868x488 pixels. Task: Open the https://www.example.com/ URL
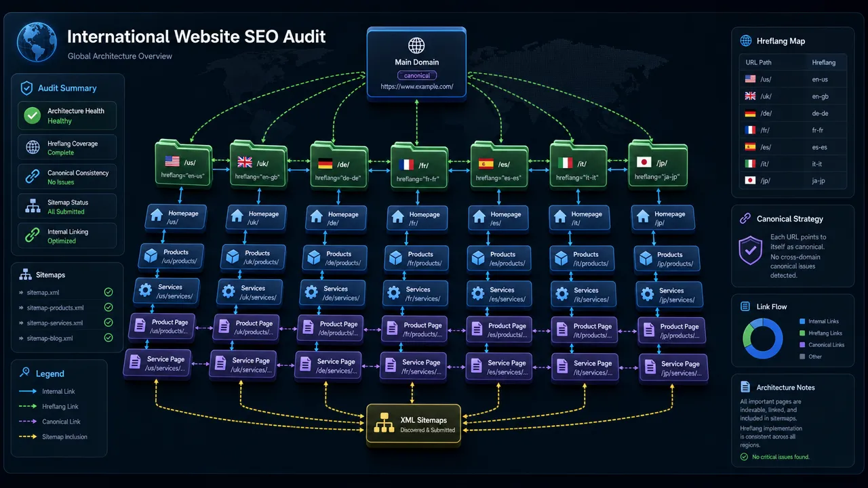[416, 87]
